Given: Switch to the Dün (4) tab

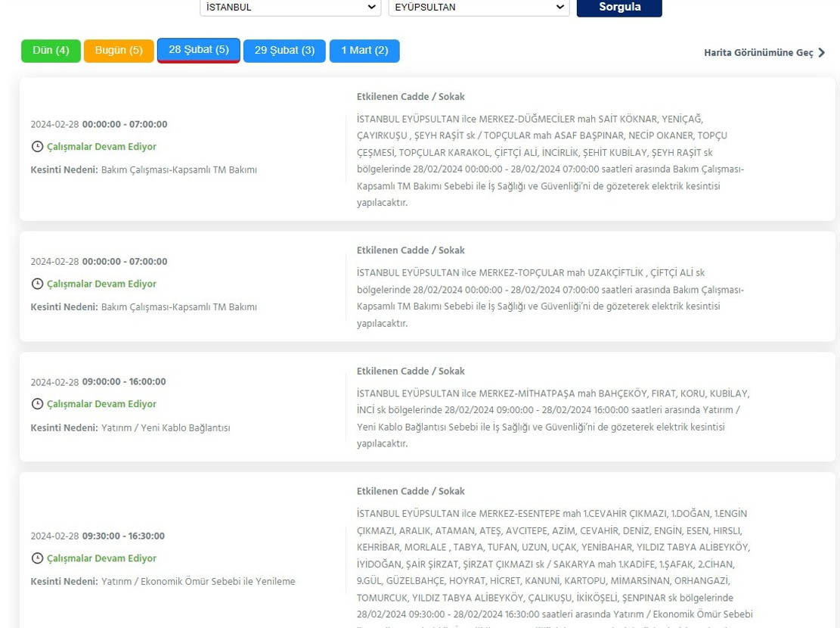Looking at the screenshot, I should click(x=51, y=51).
